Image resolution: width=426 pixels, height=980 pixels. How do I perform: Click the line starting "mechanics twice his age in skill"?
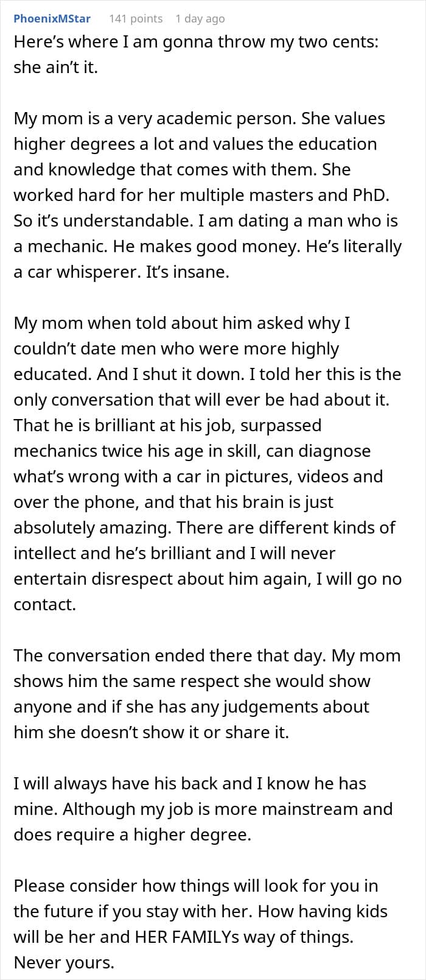(192, 451)
